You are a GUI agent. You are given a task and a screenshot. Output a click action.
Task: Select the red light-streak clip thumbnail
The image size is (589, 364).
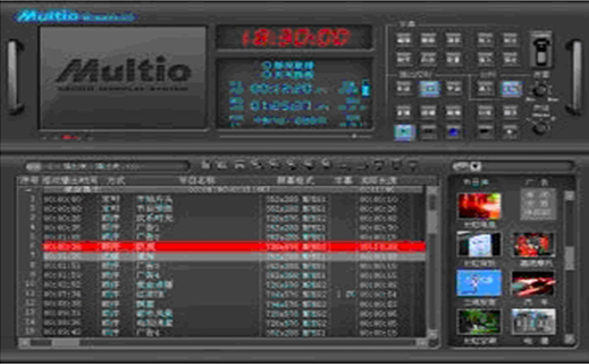pos(533,283)
